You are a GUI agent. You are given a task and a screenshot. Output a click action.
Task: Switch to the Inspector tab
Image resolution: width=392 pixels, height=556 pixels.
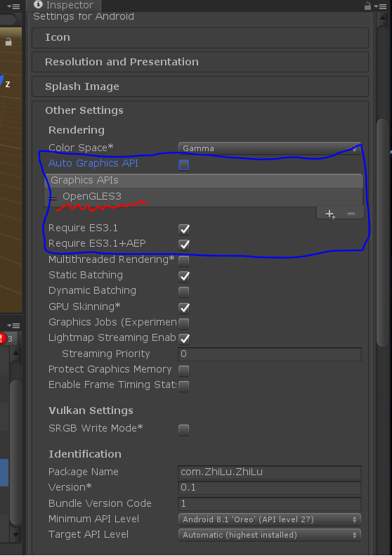[64, 6]
